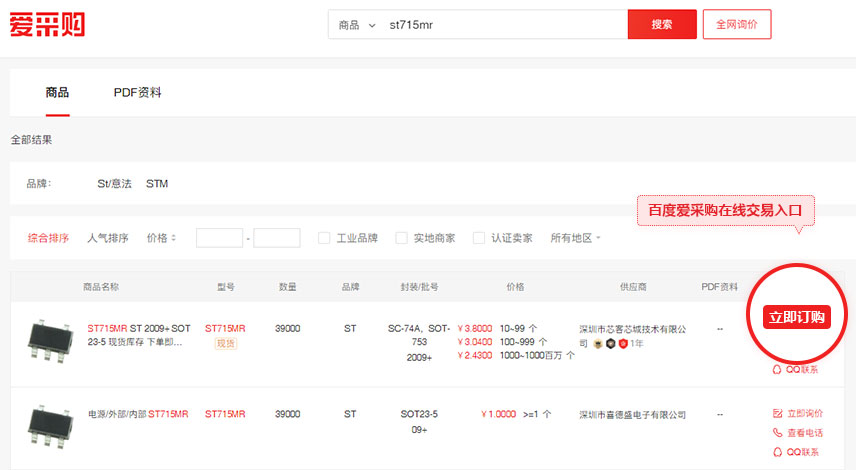The width and height of the screenshot is (856, 470).
Task: Click the search box containing st715mr
Action: coord(505,25)
